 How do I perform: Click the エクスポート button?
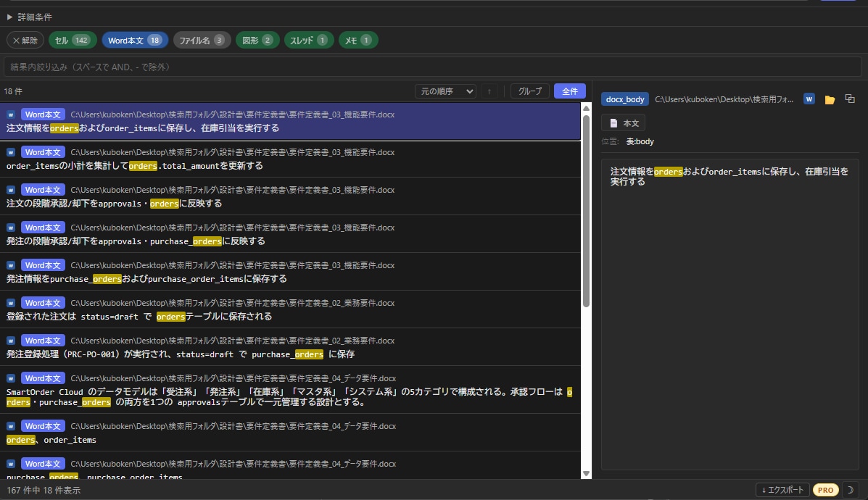coord(782,489)
